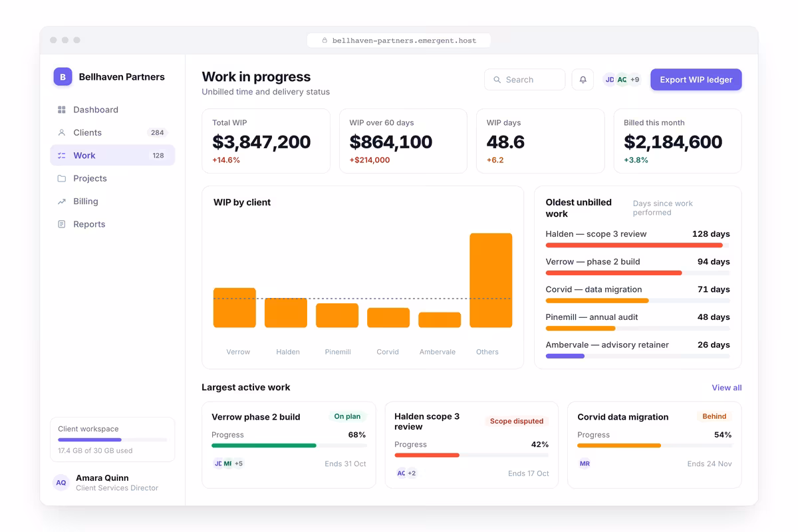798x532 pixels.
Task: Open Halden scope 3 review card title
Action: pos(427,422)
